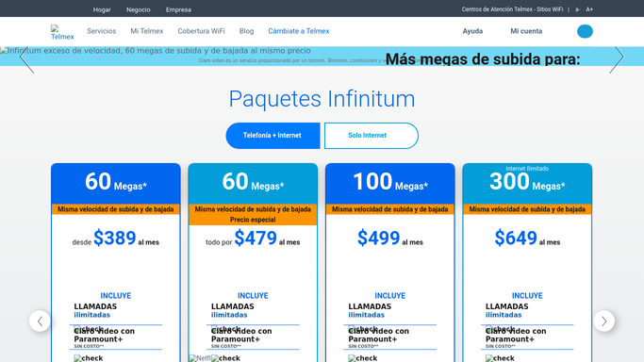Open the Mi cuenta dropdown
The image size is (644, 362).
point(526,31)
